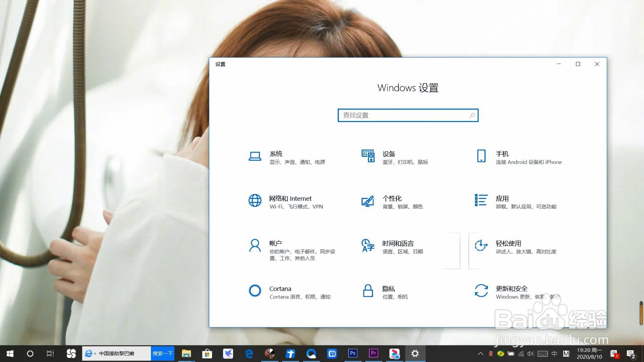Open Microsoft Edge on the taskbar
This screenshot has height=362, width=644.
249,354
